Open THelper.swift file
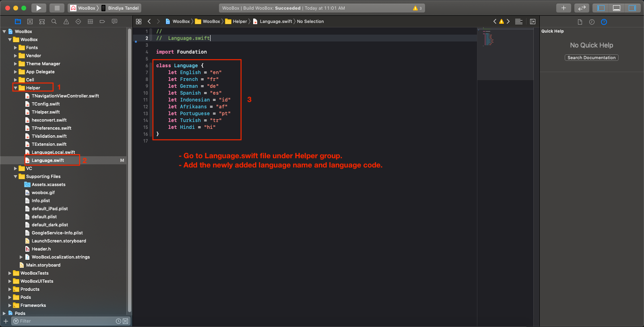 [x=45, y=112]
